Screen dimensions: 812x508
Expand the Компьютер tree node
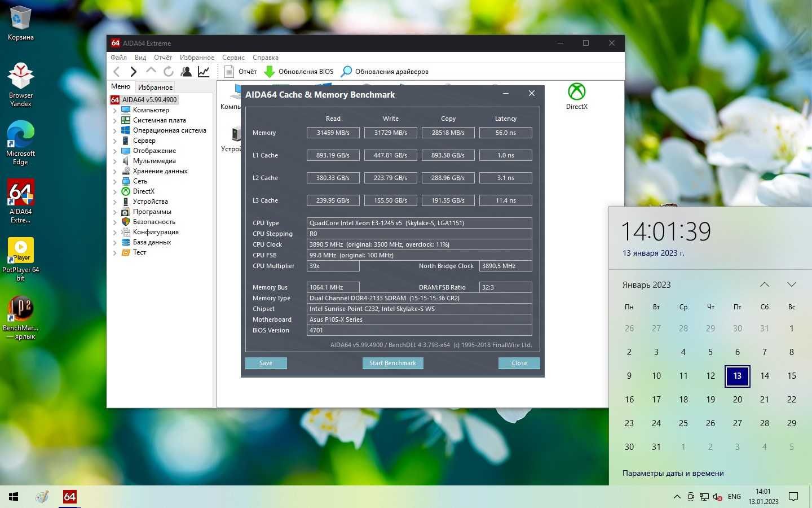[x=115, y=110]
